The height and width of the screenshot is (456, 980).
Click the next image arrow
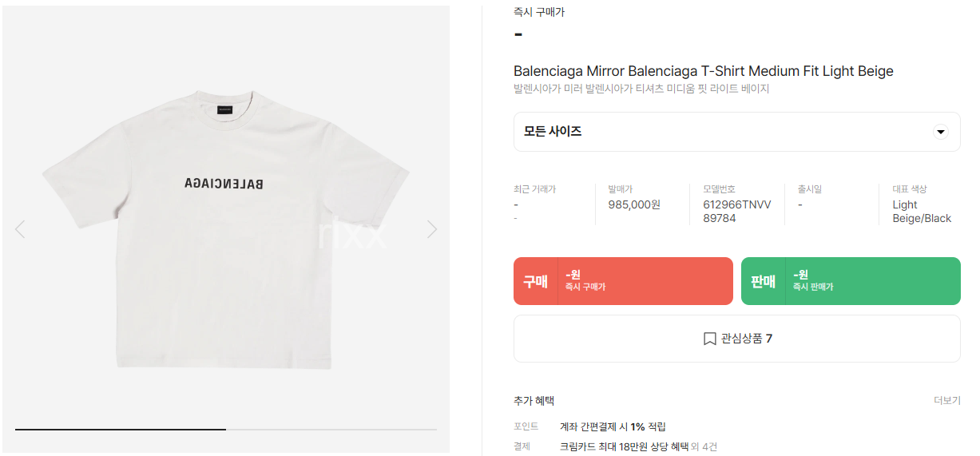tap(432, 230)
